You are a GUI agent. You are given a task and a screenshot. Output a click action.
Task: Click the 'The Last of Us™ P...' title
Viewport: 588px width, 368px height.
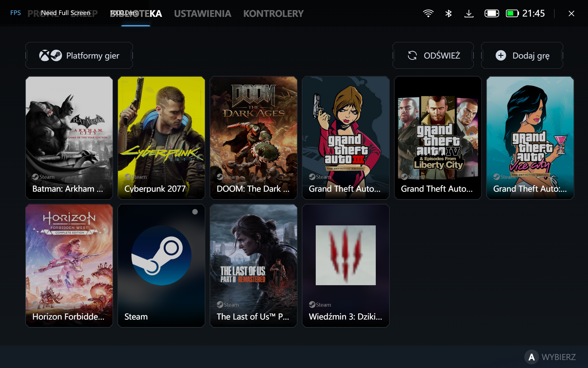[253, 317]
